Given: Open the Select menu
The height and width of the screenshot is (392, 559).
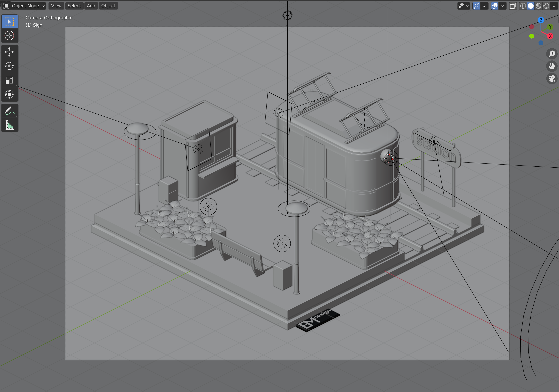Looking at the screenshot, I should (x=74, y=6).
